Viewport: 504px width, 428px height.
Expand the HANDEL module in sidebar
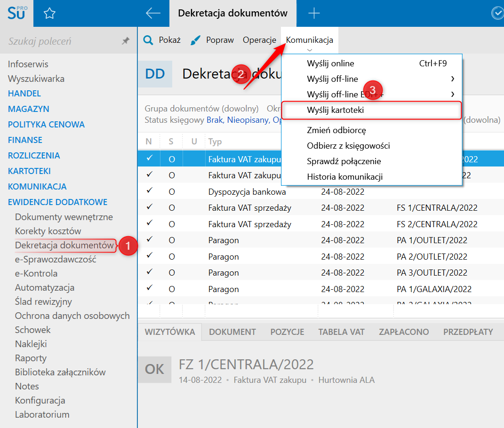[x=24, y=94]
